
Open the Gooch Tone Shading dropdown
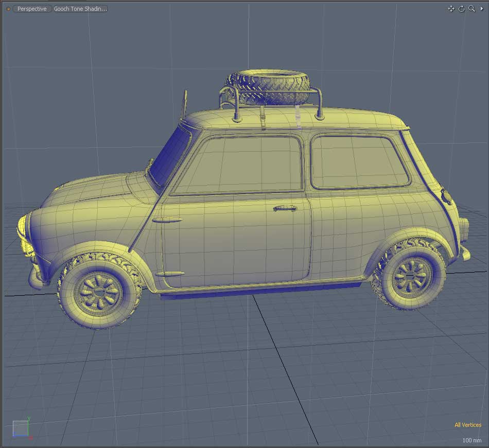pyautogui.click(x=80, y=9)
